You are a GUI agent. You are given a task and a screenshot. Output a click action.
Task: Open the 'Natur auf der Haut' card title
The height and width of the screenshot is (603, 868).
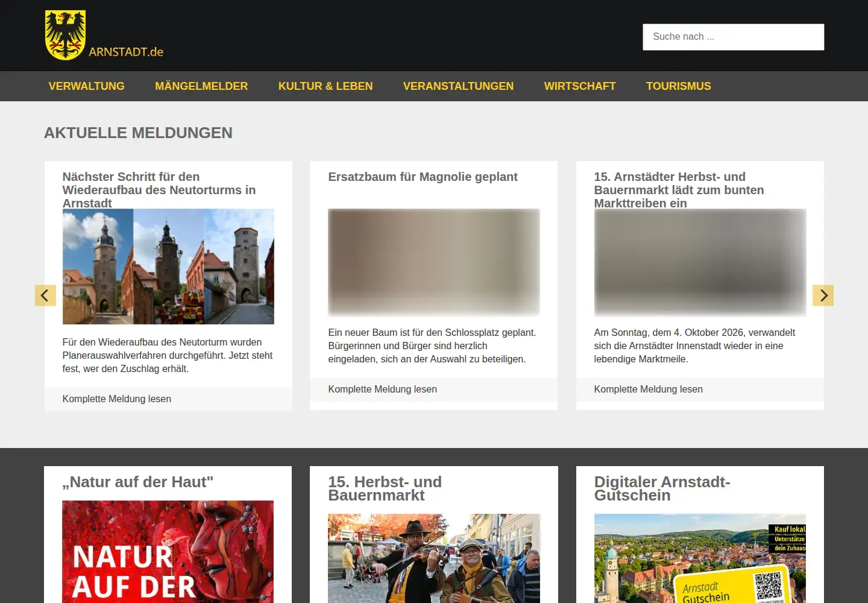[x=138, y=482]
